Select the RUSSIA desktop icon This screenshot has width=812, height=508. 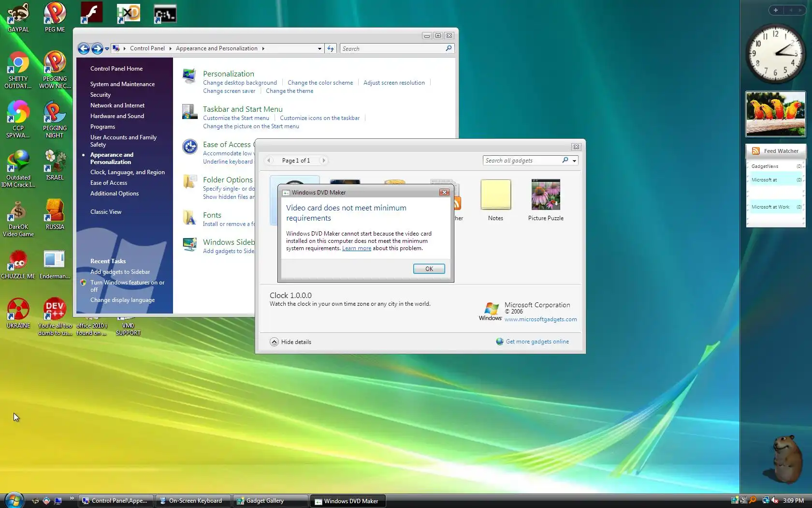coord(55,215)
